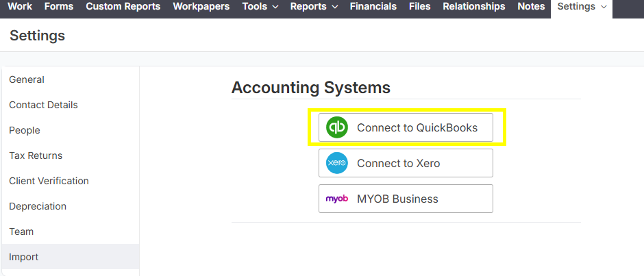The width and height of the screenshot is (644, 276).
Task: Click the MYOB purple logo icon
Action: (x=337, y=199)
